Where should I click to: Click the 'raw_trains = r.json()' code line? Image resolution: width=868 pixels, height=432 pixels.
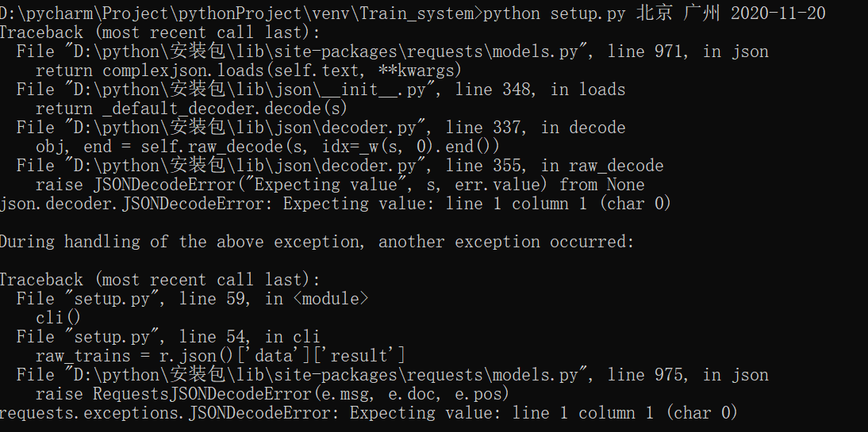click(221, 356)
